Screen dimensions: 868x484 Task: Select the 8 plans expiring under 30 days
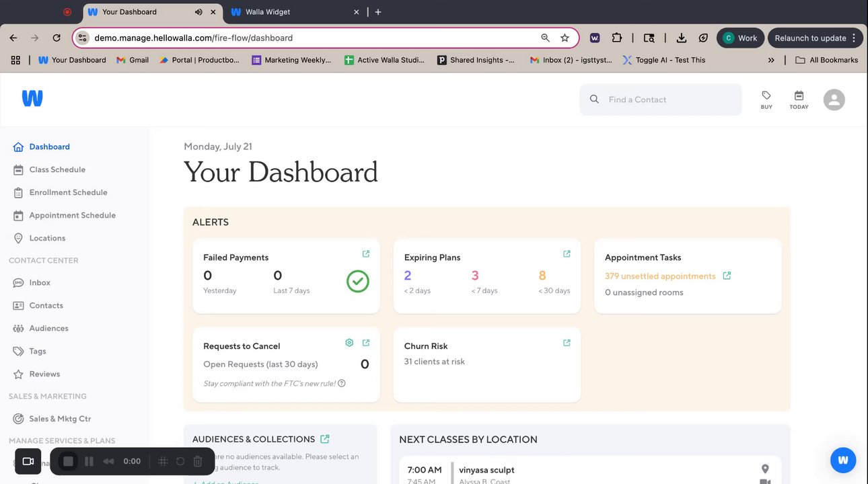542,275
